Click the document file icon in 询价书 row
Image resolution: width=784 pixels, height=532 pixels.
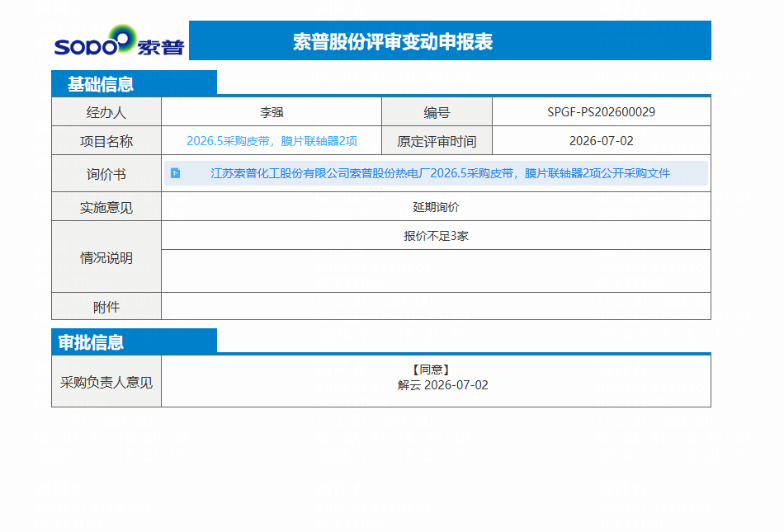click(176, 173)
